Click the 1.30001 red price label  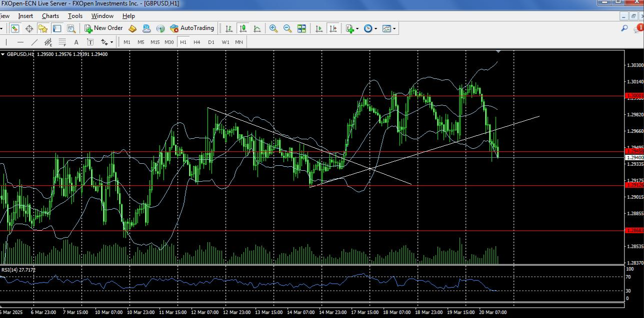tap(634, 95)
